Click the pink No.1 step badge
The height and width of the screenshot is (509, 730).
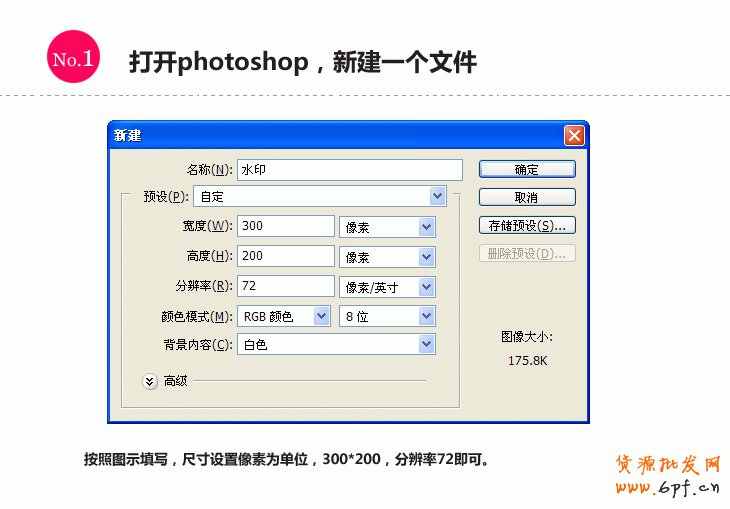[73, 60]
